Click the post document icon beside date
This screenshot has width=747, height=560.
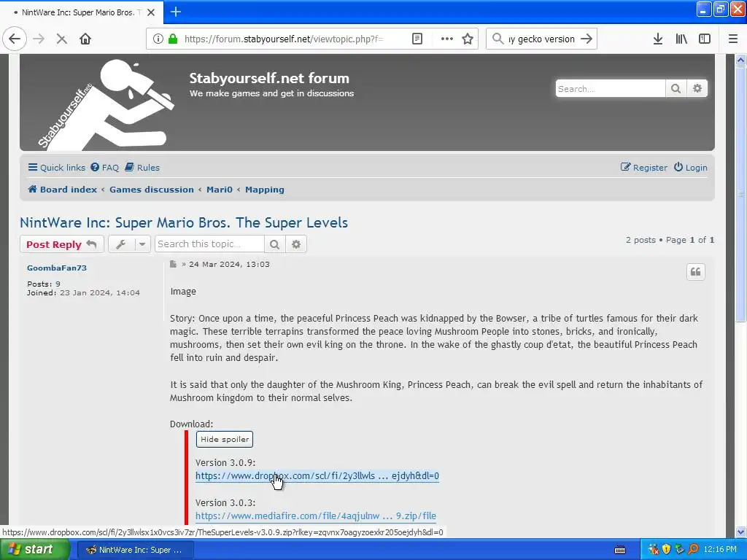(173, 264)
